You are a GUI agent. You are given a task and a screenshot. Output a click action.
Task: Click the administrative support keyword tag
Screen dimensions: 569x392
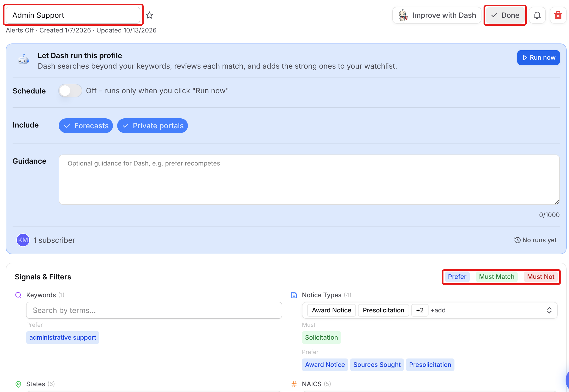tap(63, 338)
